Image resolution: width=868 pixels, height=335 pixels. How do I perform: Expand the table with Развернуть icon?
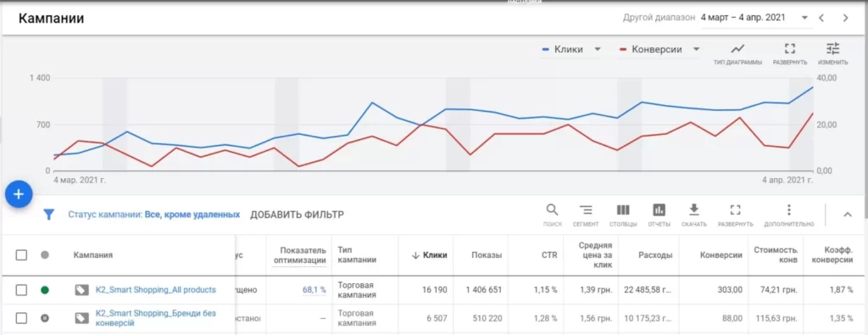pyautogui.click(x=735, y=209)
